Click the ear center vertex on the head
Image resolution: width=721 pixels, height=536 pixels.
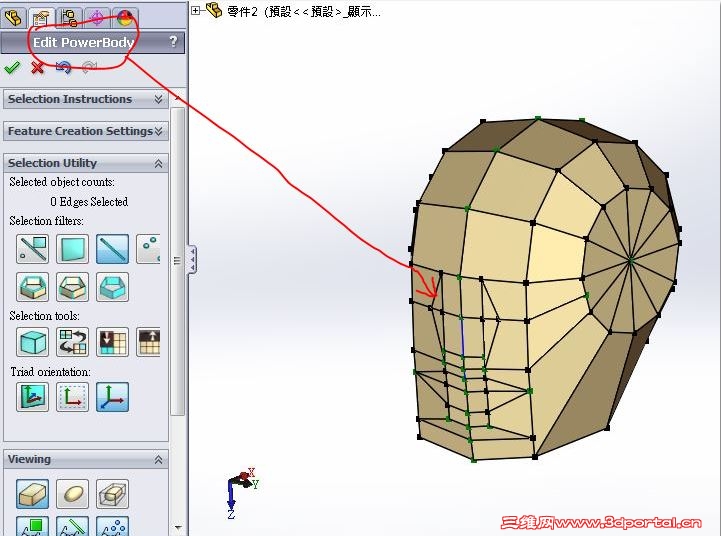coord(631,261)
